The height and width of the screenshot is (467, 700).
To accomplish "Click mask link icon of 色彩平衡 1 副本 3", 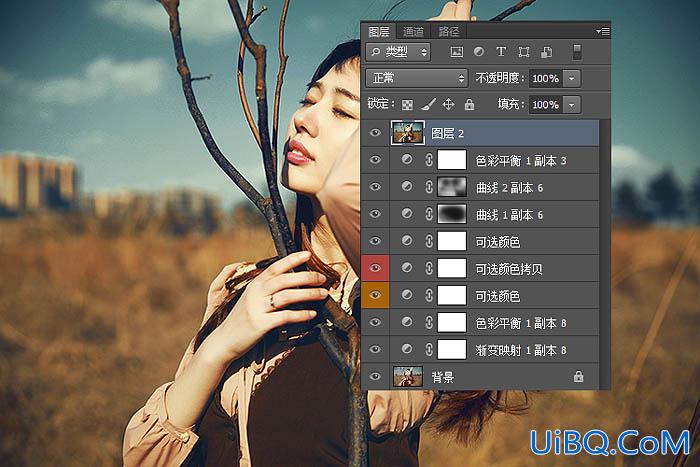I will [x=429, y=160].
